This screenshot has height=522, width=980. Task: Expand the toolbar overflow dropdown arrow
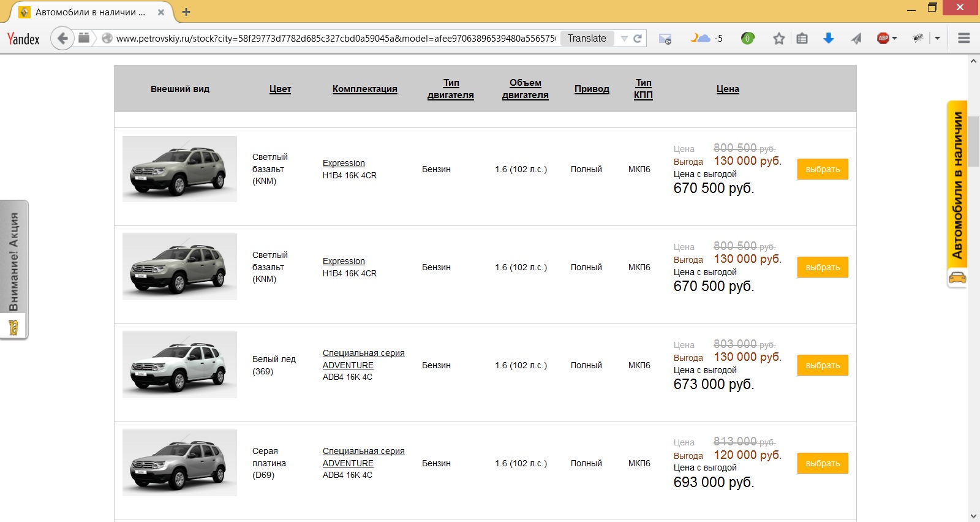[x=937, y=38]
